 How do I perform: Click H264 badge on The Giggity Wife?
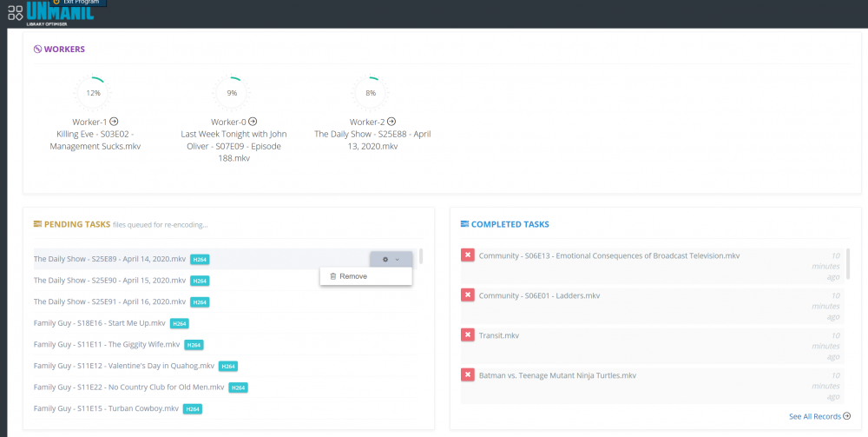[x=194, y=345]
